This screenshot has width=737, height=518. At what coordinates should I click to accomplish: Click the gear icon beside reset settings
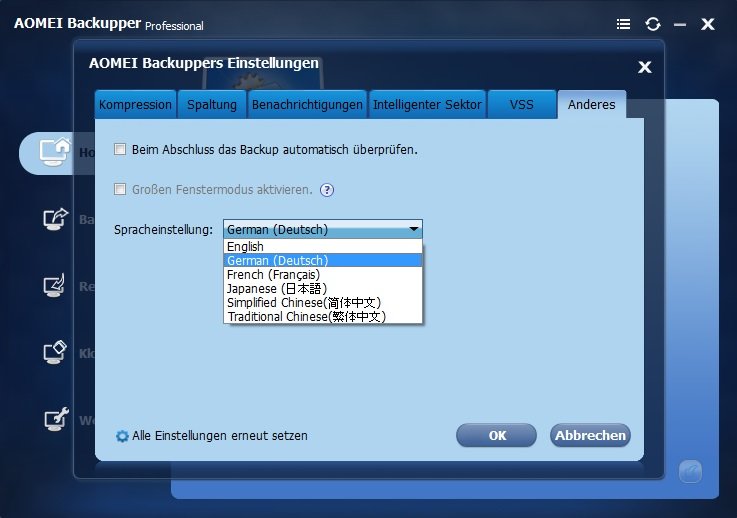pos(122,436)
